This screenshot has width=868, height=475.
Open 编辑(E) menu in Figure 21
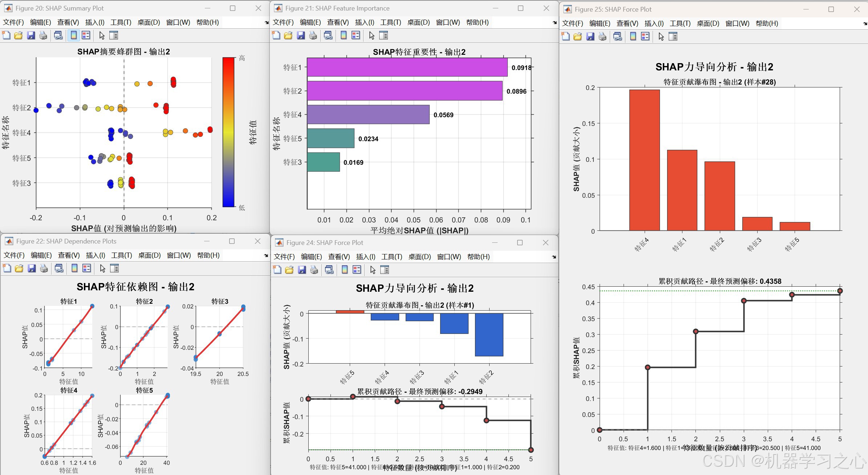[x=310, y=22]
